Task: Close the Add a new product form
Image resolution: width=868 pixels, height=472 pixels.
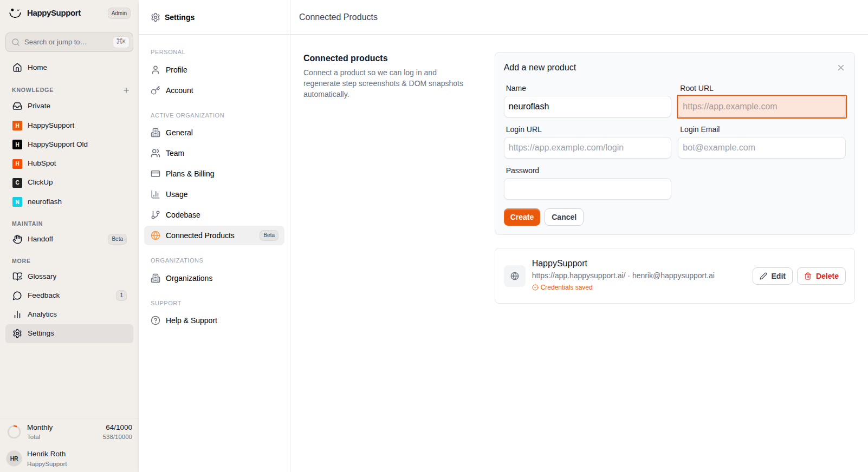Action: 841,68
